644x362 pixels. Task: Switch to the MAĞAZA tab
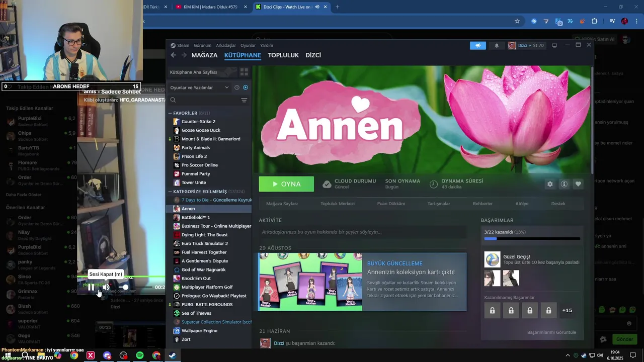pyautogui.click(x=204, y=55)
